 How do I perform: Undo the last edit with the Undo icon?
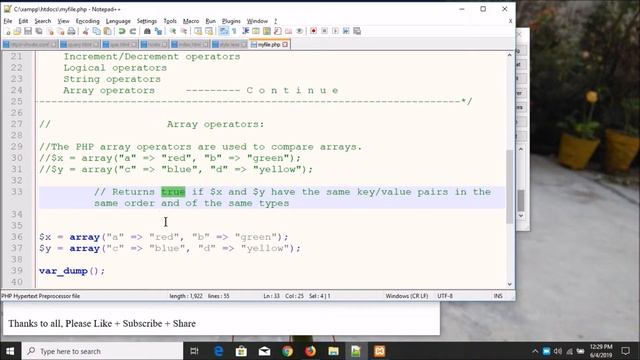click(x=122, y=31)
